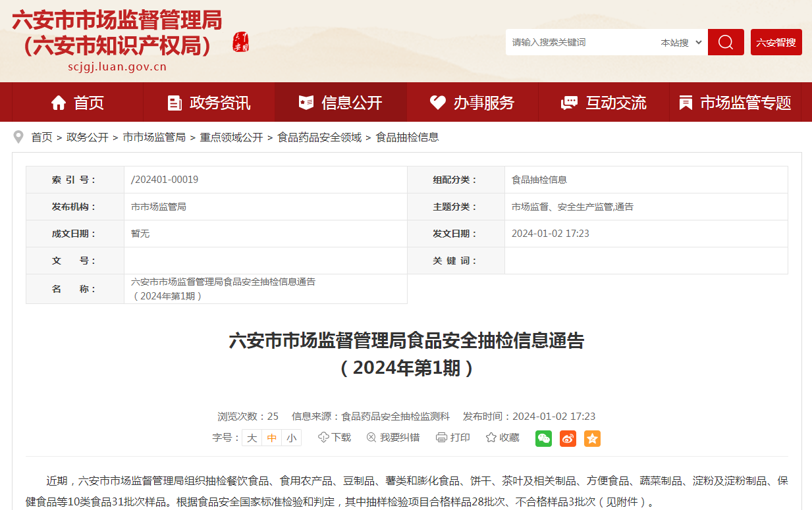The height and width of the screenshot is (510, 812).
Task: Select the name cell with 2024年第1期 notice
Action: (265, 289)
